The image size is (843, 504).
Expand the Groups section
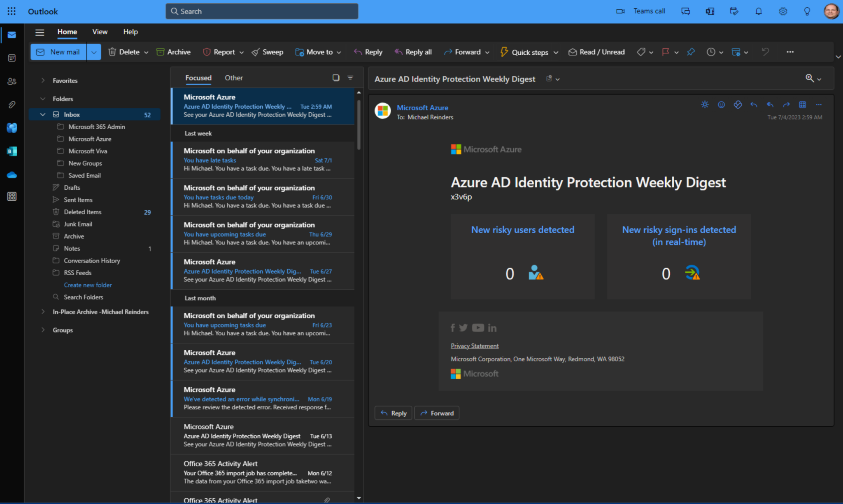tap(43, 330)
